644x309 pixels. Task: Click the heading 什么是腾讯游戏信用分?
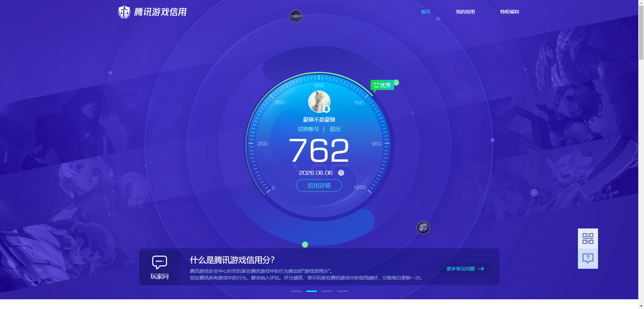point(232,260)
